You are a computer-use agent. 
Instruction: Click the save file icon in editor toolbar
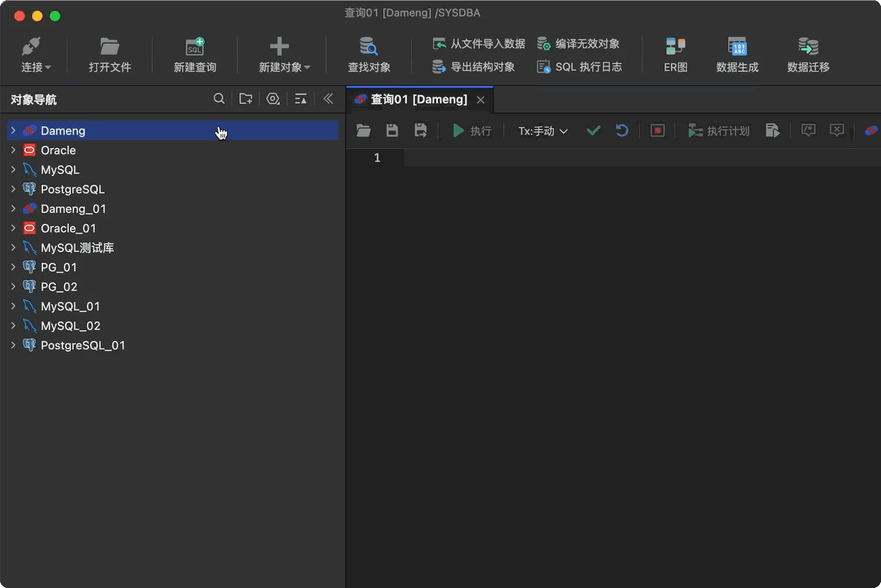tap(392, 130)
